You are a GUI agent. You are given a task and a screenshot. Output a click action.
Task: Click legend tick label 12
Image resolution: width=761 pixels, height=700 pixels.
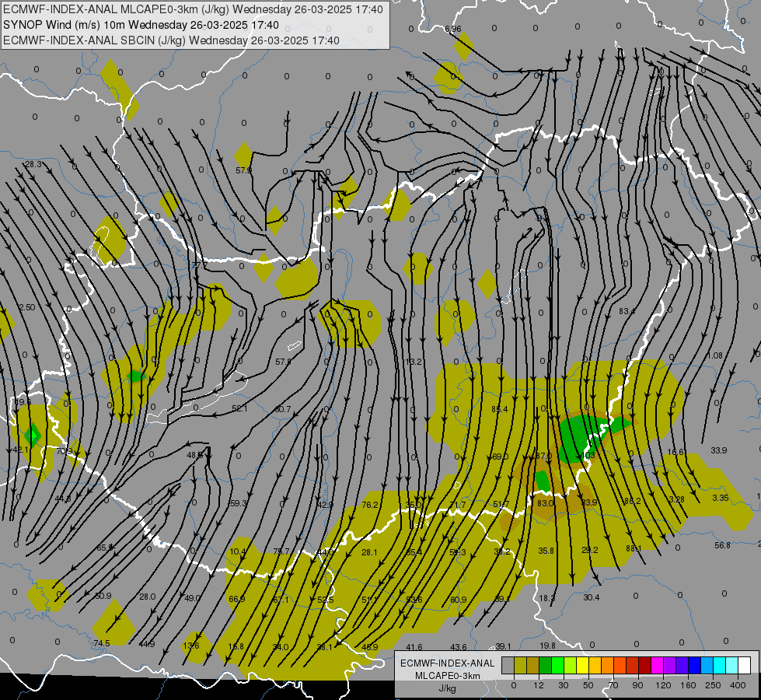538,685
